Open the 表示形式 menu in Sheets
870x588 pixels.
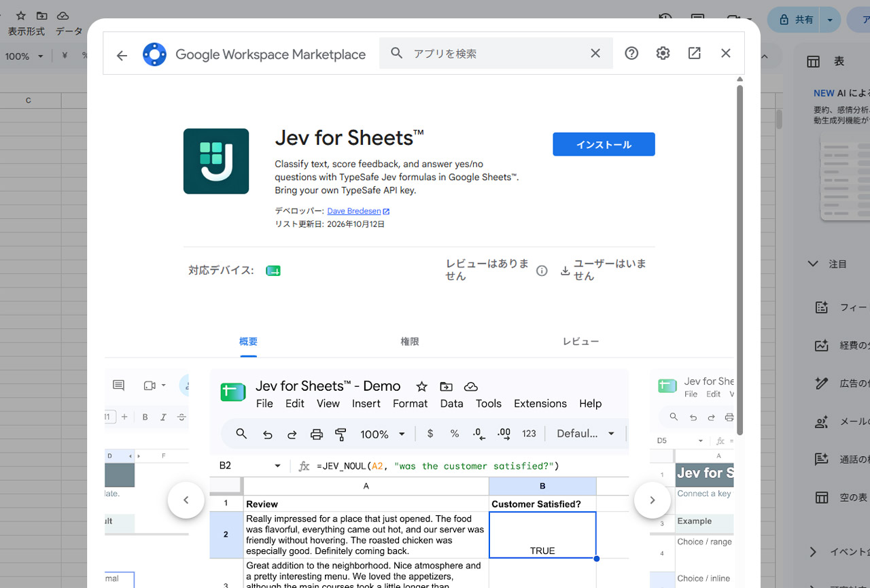(x=27, y=31)
